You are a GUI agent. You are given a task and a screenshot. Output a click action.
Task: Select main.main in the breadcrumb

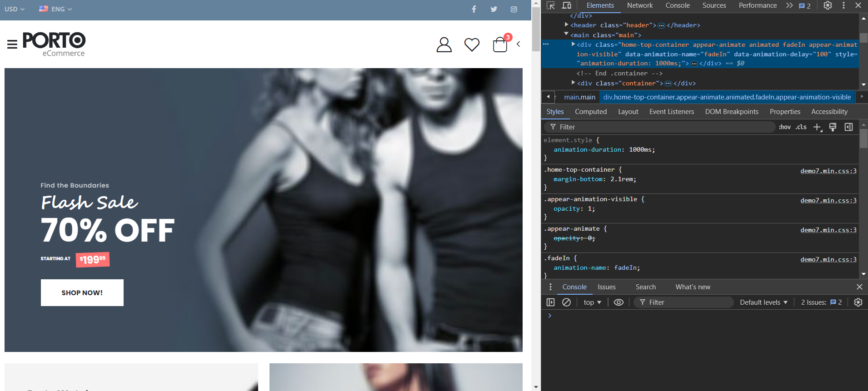point(579,97)
